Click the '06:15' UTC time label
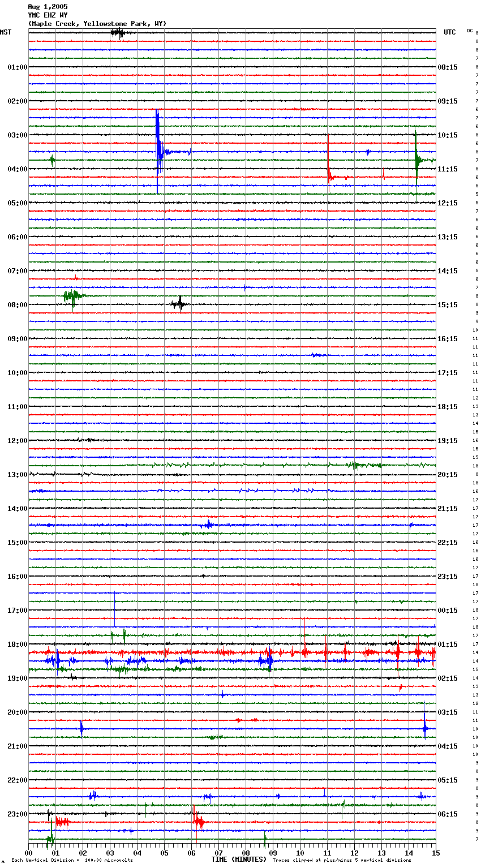This screenshot has height=868, width=481. click(448, 814)
